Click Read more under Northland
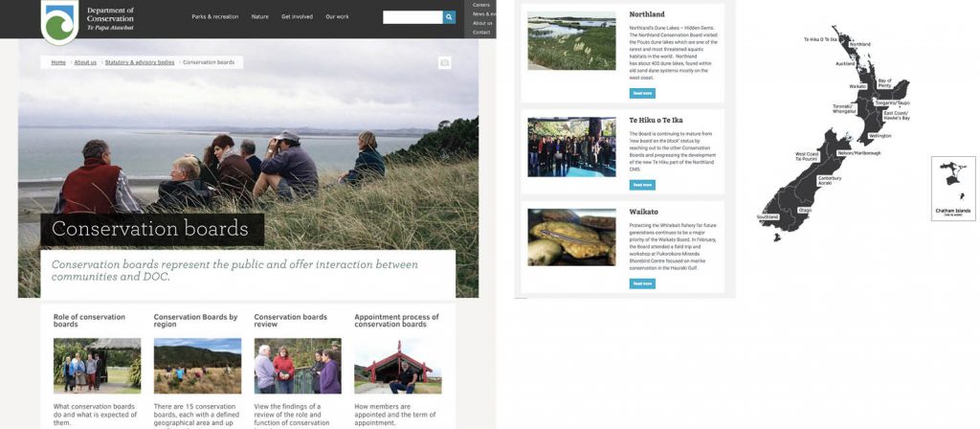Viewport: 980px width, 429px height. (x=642, y=93)
